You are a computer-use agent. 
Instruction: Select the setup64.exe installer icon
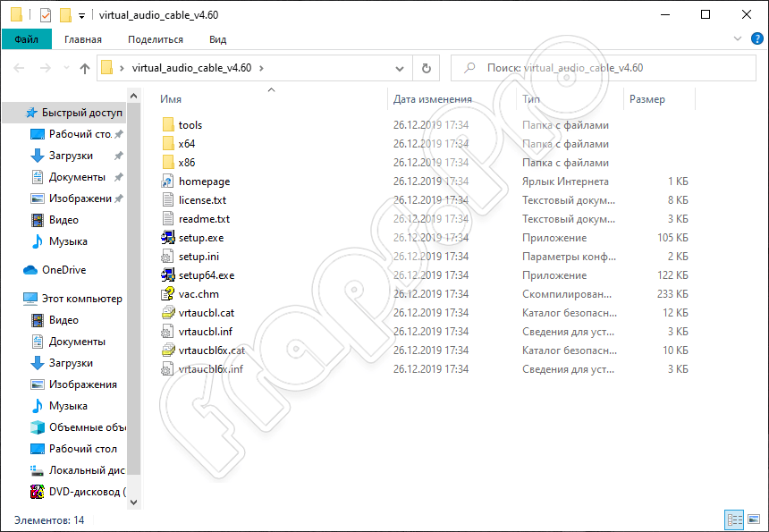pyautogui.click(x=168, y=275)
